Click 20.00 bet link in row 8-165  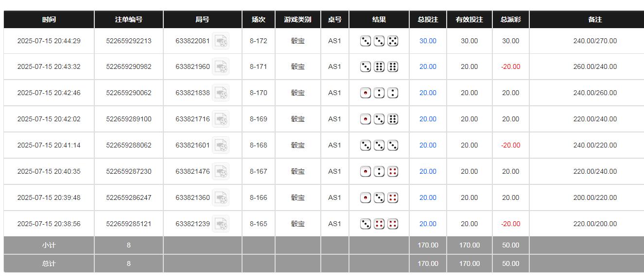pyautogui.click(x=428, y=224)
